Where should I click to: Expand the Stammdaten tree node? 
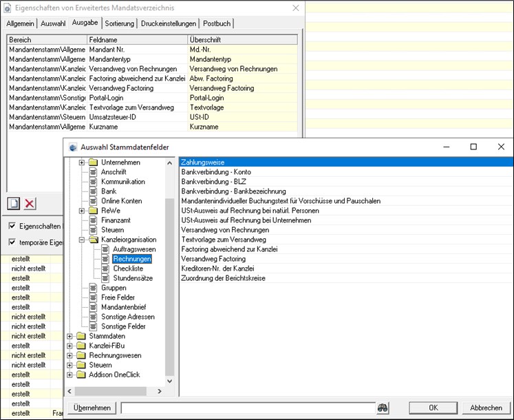69,336
